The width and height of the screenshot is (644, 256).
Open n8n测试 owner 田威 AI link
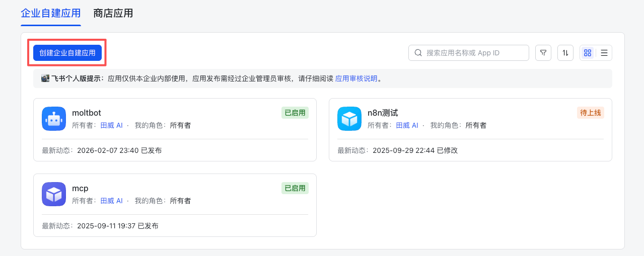(407, 125)
